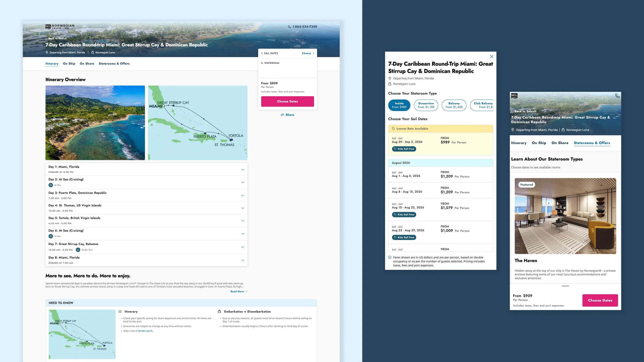Click At Sea ship icon on Day 2
This screenshot has height=362, width=644.
(51, 185)
